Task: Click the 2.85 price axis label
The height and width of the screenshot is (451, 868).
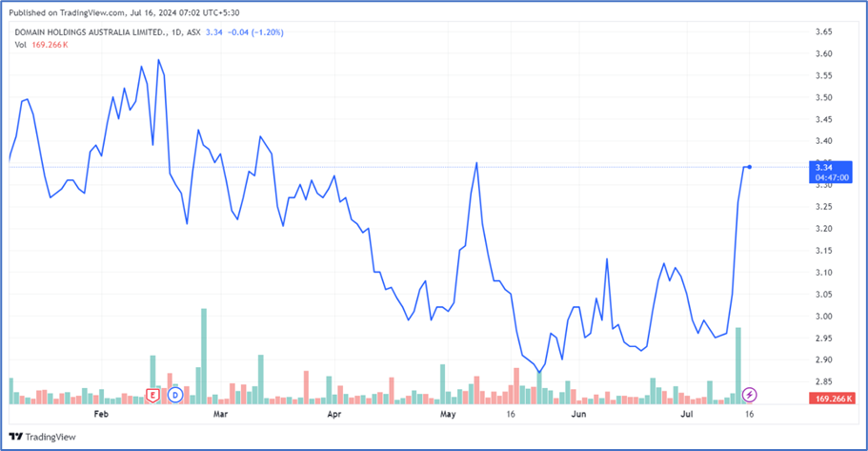Action: pyautogui.click(x=824, y=381)
